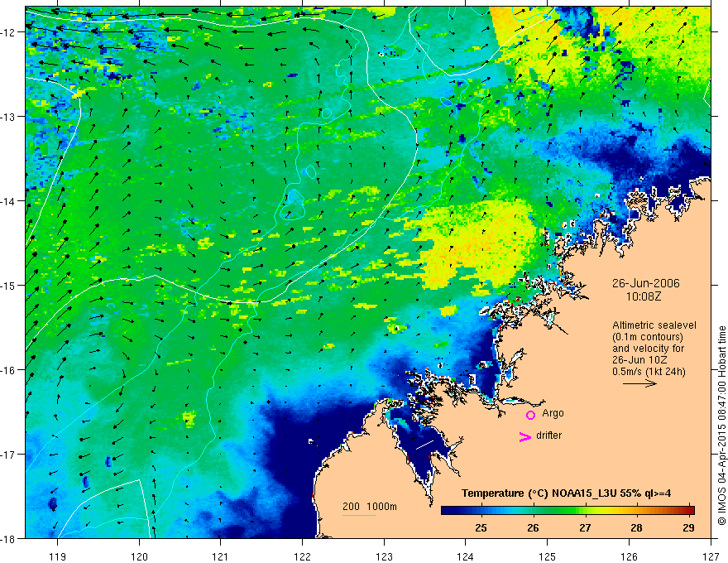Click the latitude axis label -15
Screen dimensions: 728x563
(x=8, y=285)
